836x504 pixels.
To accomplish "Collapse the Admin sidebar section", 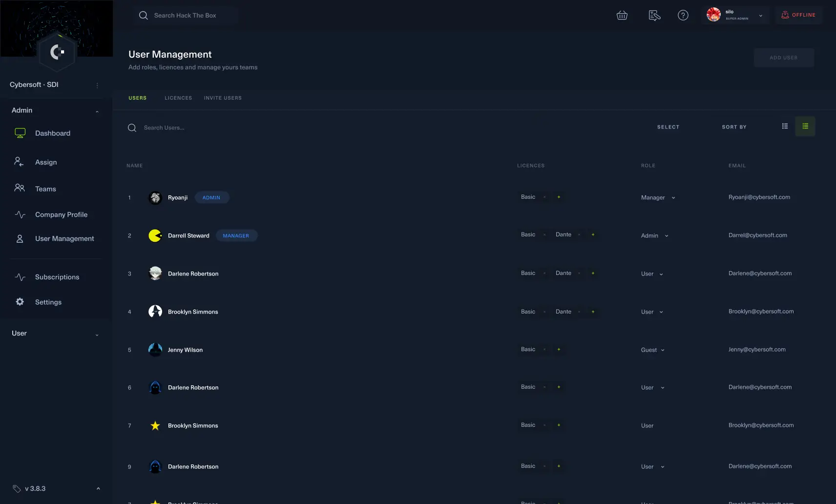I will pyautogui.click(x=97, y=111).
